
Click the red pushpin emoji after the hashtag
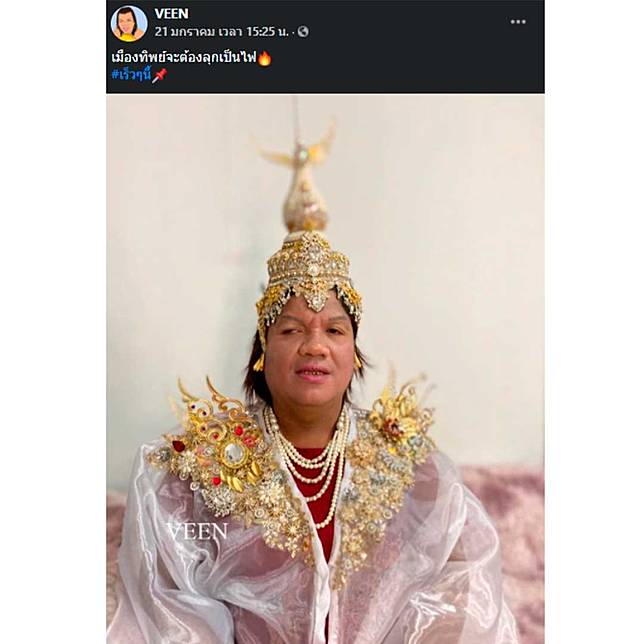(x=160, y=75)
